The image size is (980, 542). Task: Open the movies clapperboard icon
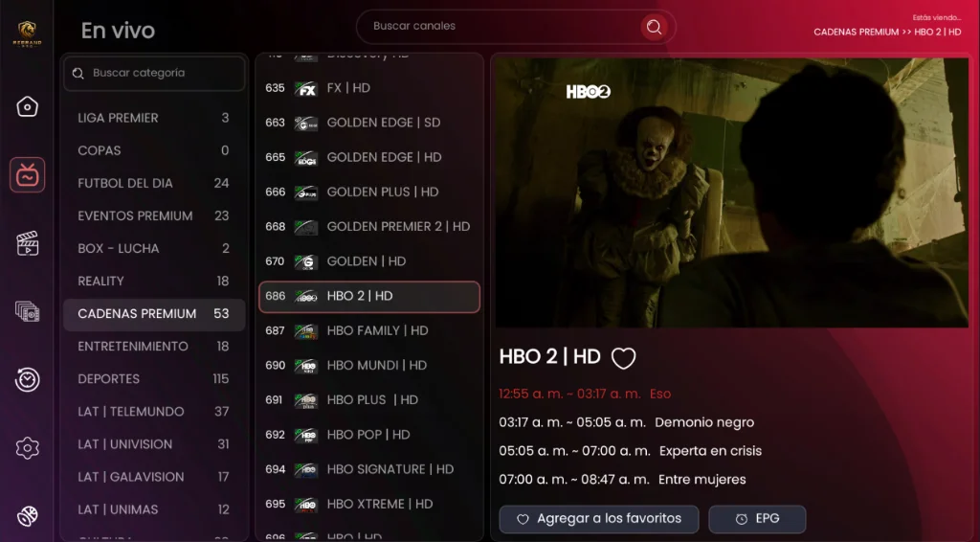[x=27, y=243]
